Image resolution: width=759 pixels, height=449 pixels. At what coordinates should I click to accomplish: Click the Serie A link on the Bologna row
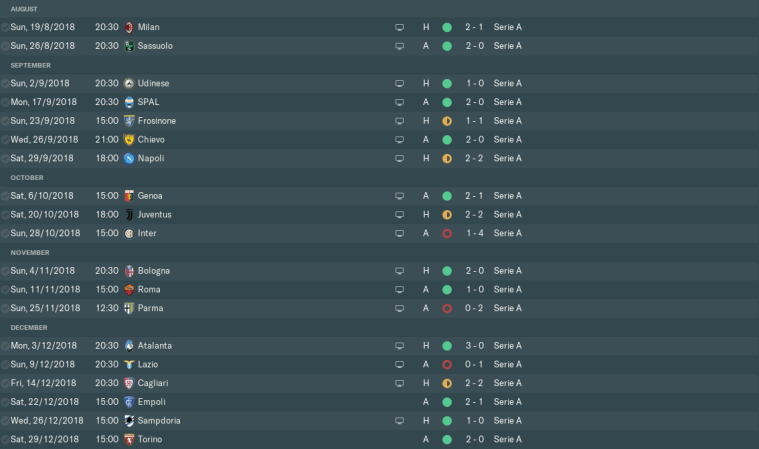coord(507,270)
